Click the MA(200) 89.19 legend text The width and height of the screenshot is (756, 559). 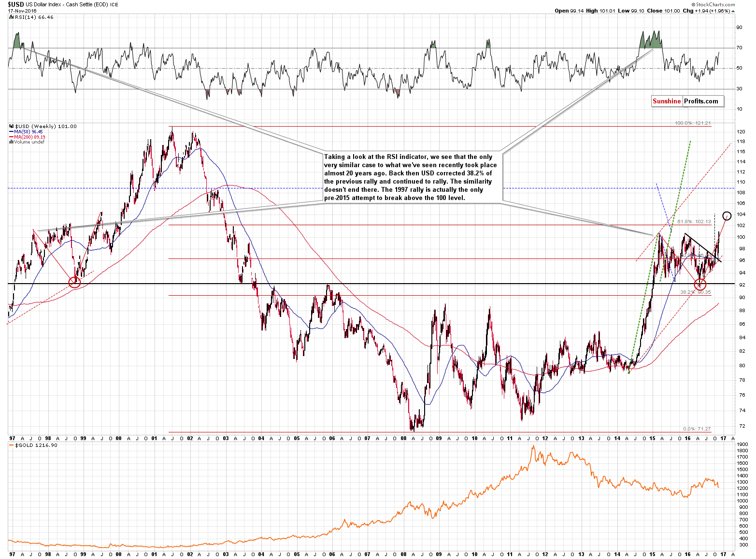click(29, 137)
